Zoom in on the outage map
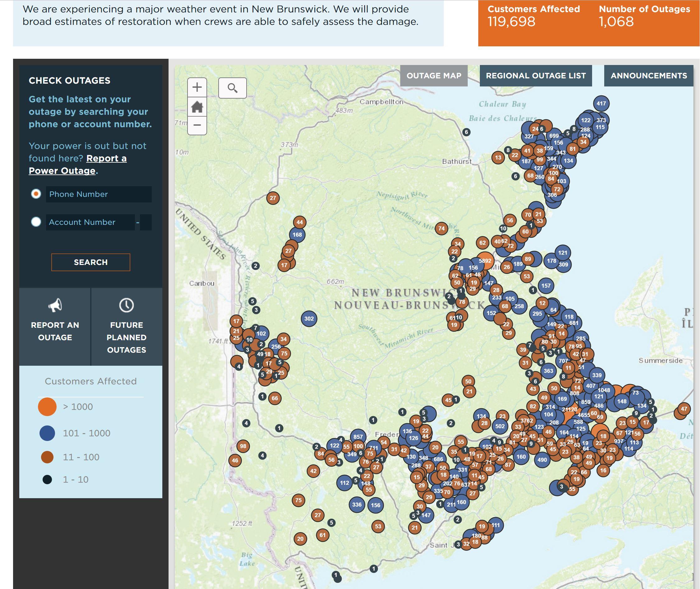 [x=197, y=87]
